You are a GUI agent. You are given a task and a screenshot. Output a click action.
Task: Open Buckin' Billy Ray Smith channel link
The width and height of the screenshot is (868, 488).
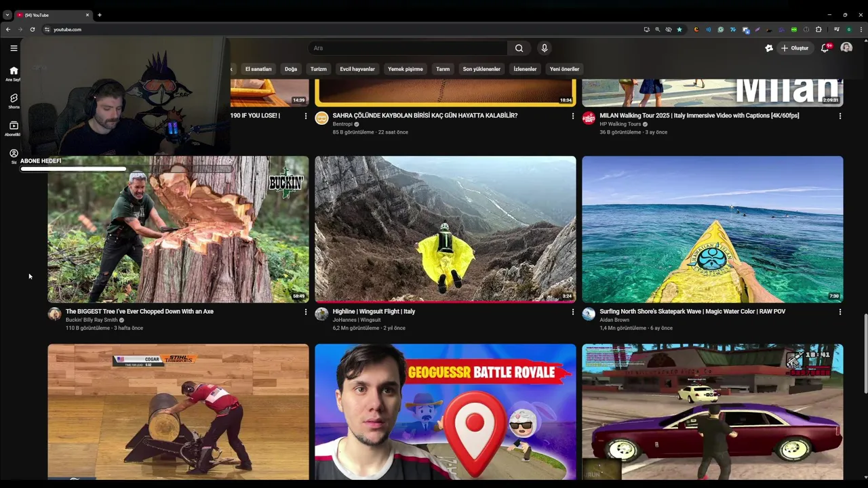[92, 320]
